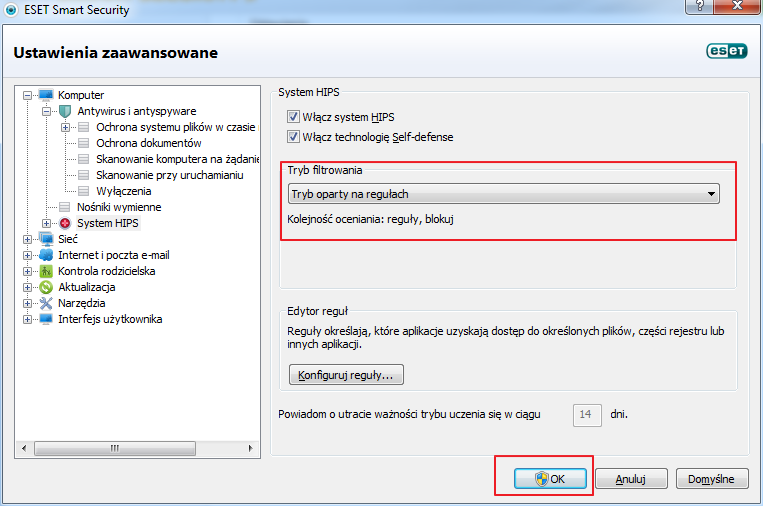Expand Ochrona systemu plików w czasie node

point(65,127)
